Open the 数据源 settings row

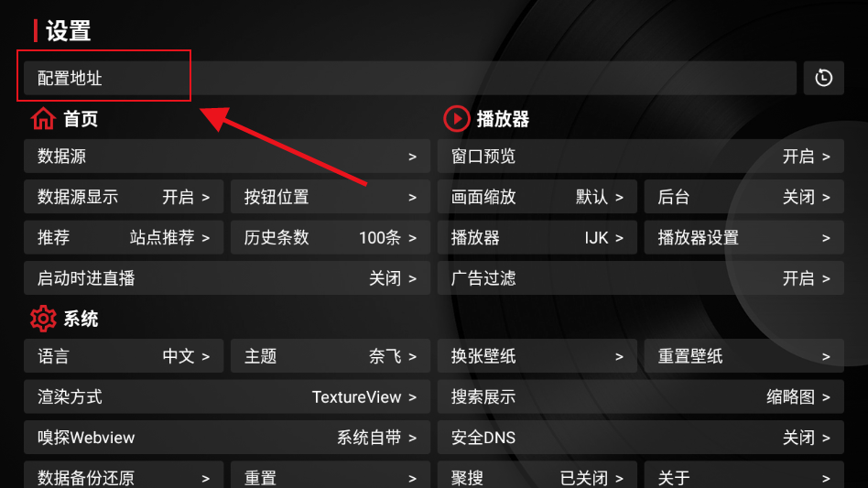coord(227,157)
